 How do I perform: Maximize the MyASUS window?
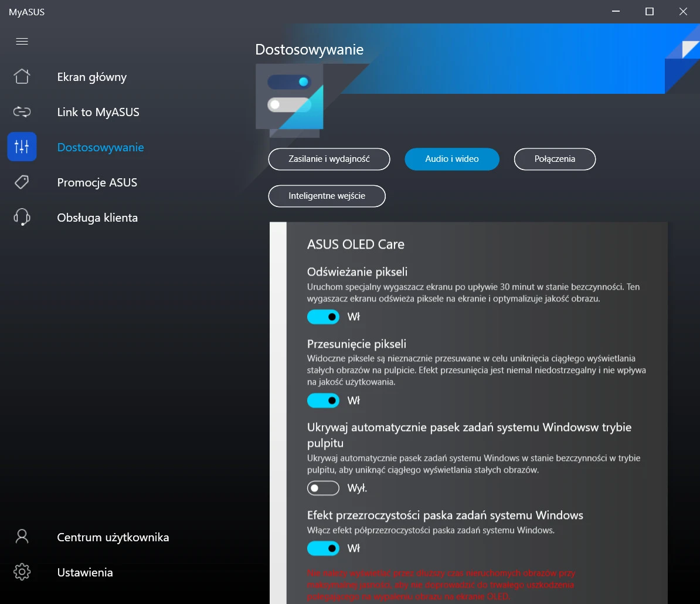pos(649,12)
